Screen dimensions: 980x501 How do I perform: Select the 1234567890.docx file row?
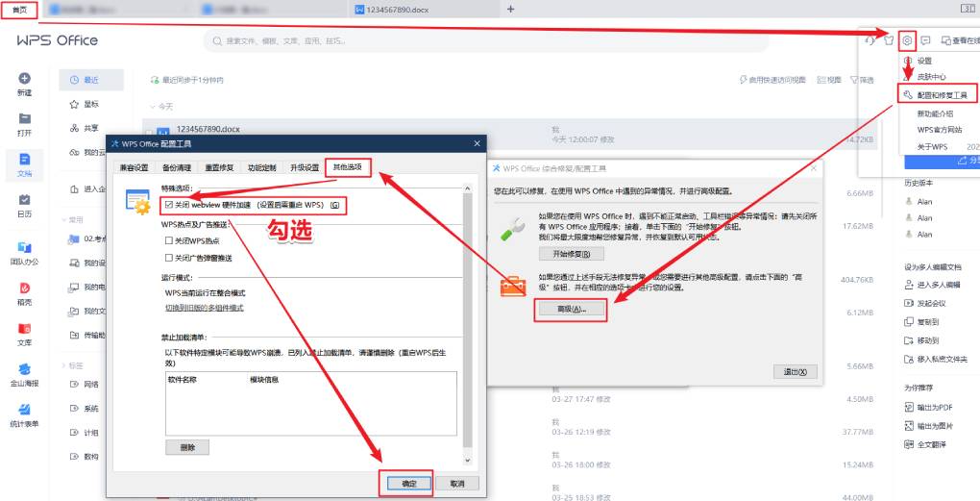click(509, 134)
